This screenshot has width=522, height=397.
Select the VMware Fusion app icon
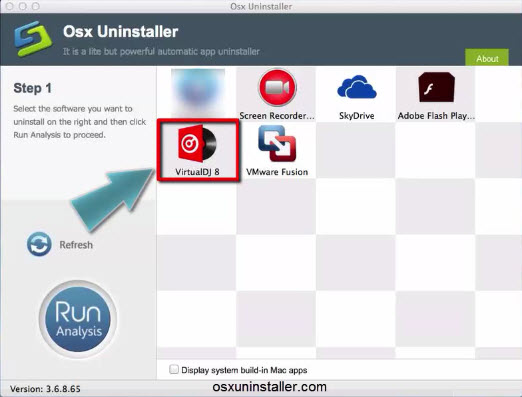(x=277, y=143)
